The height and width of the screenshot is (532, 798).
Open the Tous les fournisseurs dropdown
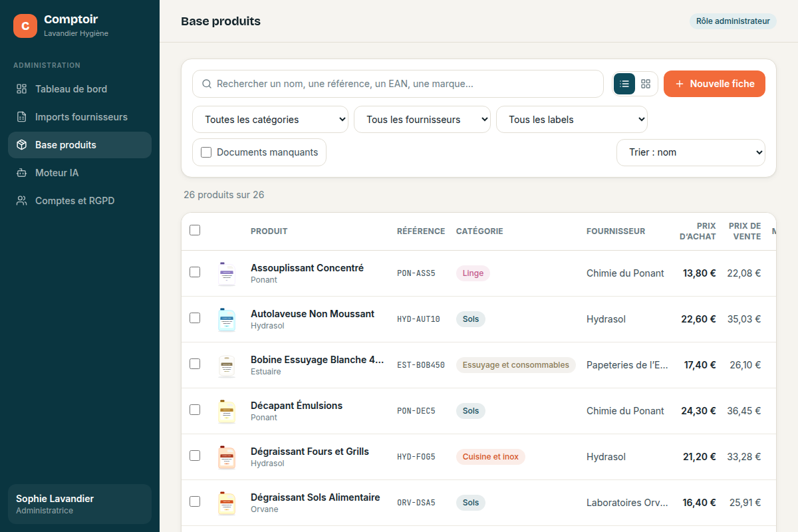pyautogui.click(x=422, y=120)
